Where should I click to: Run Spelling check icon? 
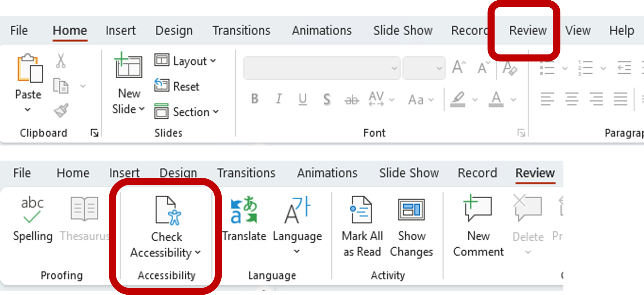32,210
